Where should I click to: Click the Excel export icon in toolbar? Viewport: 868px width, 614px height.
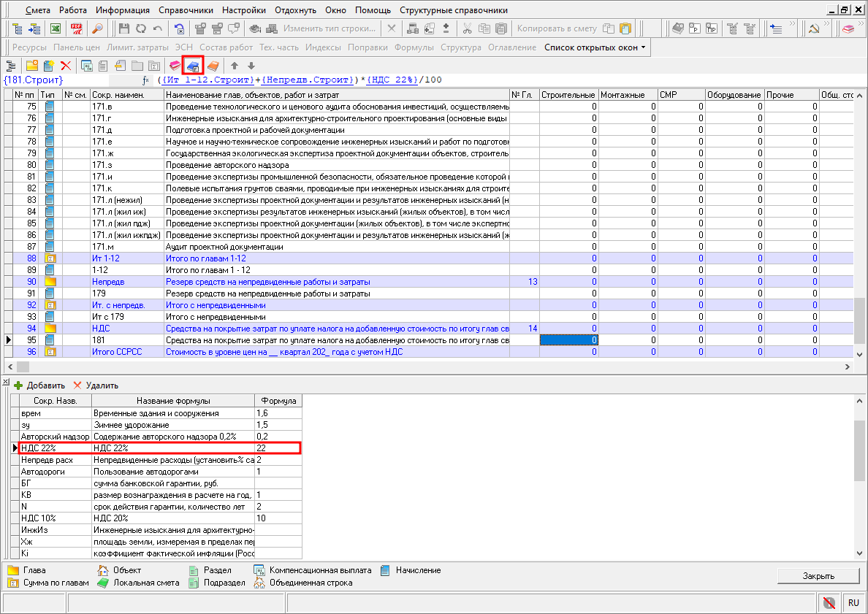tap(55, 28)
